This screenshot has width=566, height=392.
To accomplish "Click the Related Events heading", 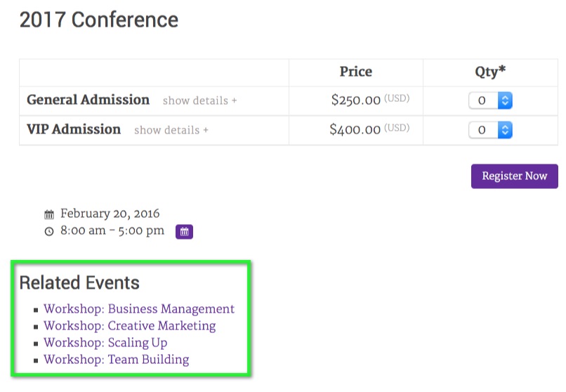I will pyautogui.click(x=79, y=283).
